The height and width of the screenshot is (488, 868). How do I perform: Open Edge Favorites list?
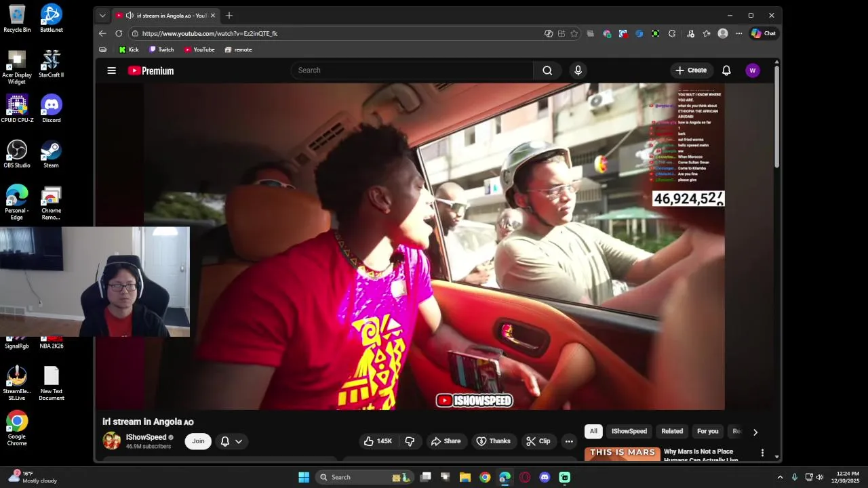point(707,33)
